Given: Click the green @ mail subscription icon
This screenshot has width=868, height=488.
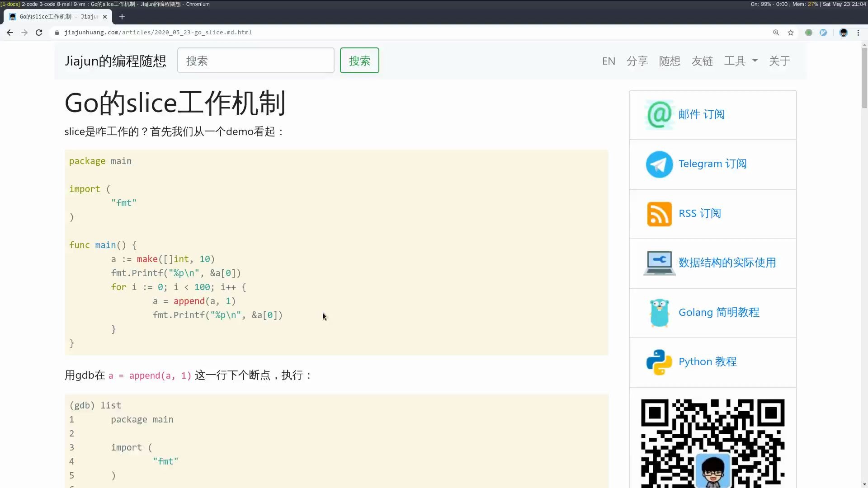Looking at the screenshot, I should click(659, 115).
